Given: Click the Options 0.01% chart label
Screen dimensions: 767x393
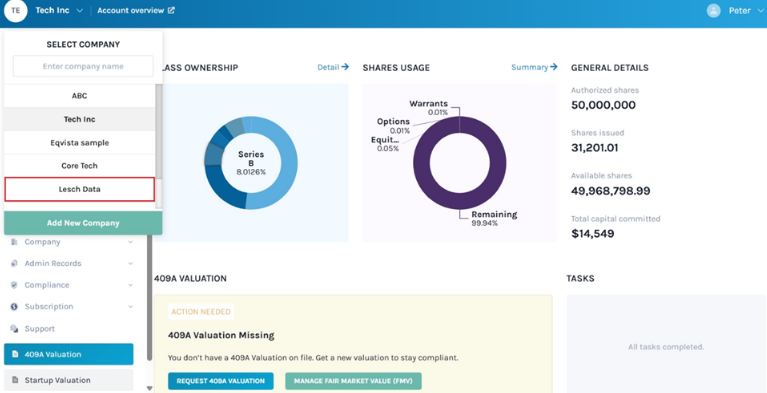Looking at the screenshot, I should pyautogui.click(x=393, y=126).
